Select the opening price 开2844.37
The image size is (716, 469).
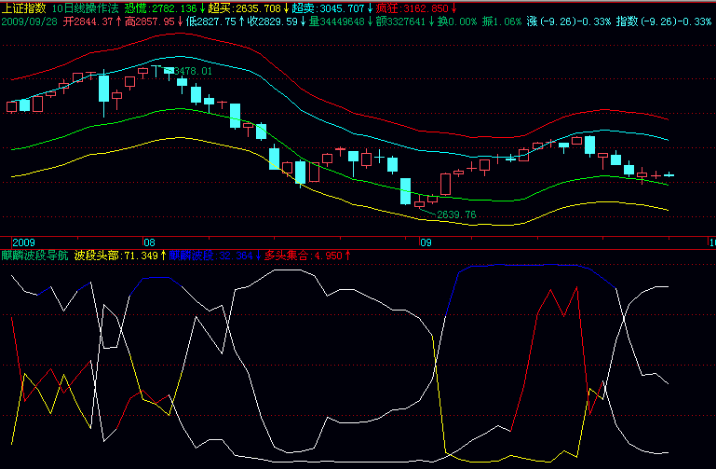93,20
